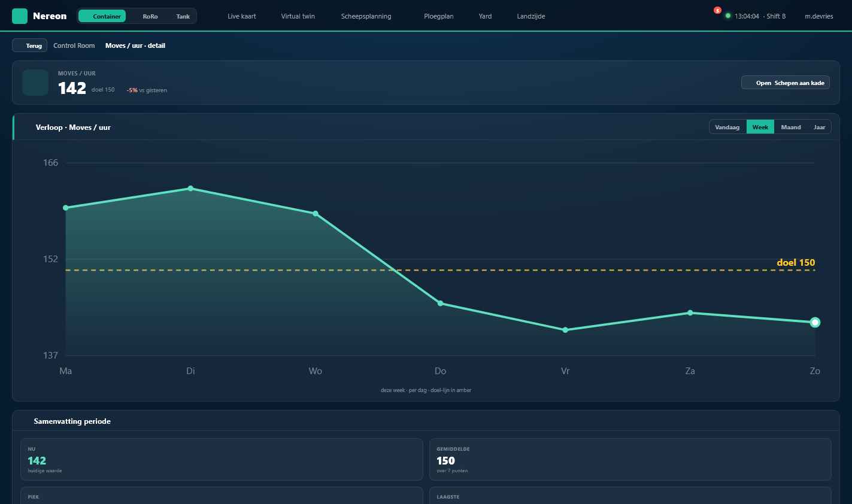The image size is (852, 504).
Task: Select the Di peak data point
Action: click(190, 189)
